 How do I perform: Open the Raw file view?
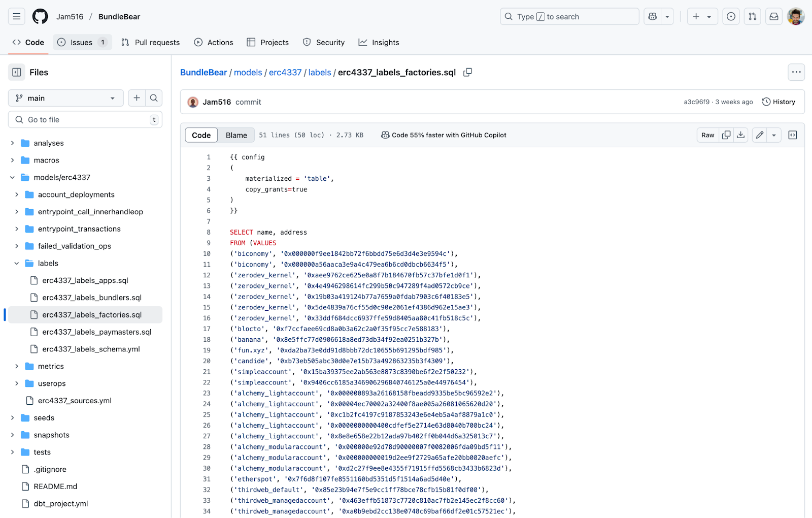(x=708, y=135)
